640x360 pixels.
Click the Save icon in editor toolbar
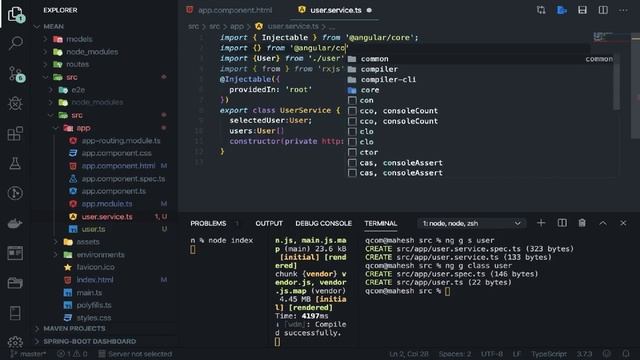pyautogui.click(x=582, y=10)
